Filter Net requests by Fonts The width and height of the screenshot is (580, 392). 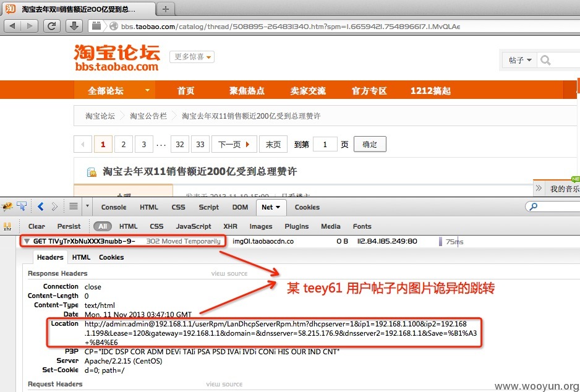362,226
